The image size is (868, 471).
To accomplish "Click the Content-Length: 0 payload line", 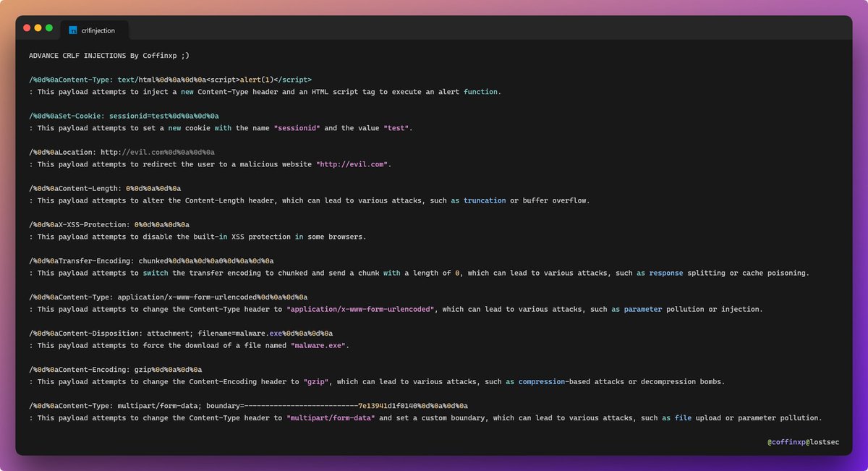I will [x=105, y=188].
